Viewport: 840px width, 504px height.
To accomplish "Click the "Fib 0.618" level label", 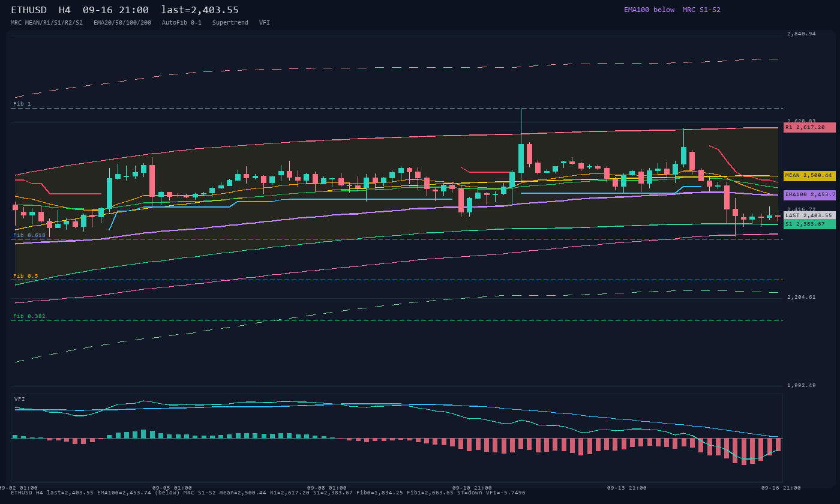I will (29, 235).
